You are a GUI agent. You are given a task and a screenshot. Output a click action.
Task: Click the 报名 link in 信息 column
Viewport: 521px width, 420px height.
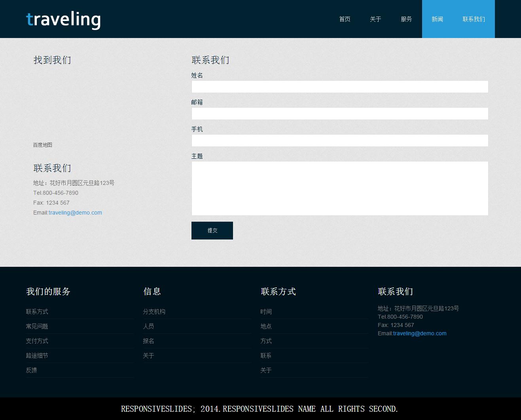tap(149, 341)
